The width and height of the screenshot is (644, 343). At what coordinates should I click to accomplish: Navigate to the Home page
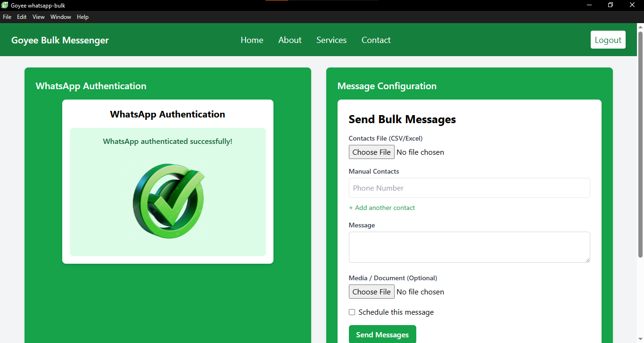coord(252,40)
